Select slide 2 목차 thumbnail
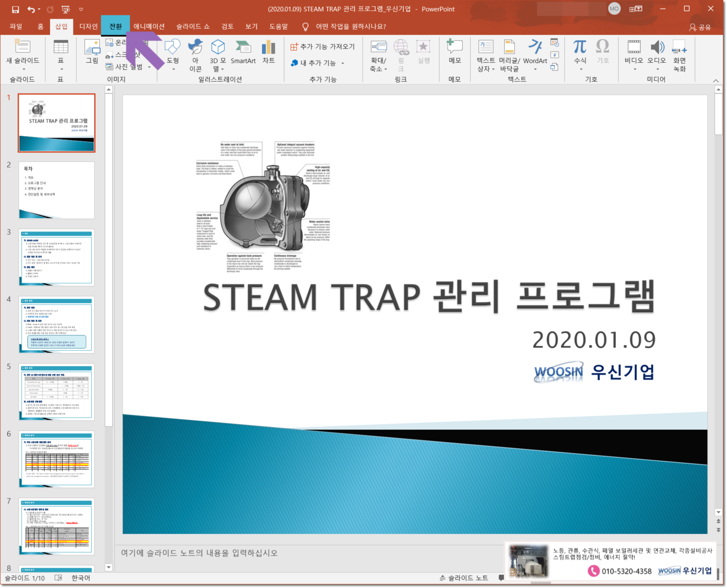The width and height of the screenshot is (727, 588). (57, 190)
